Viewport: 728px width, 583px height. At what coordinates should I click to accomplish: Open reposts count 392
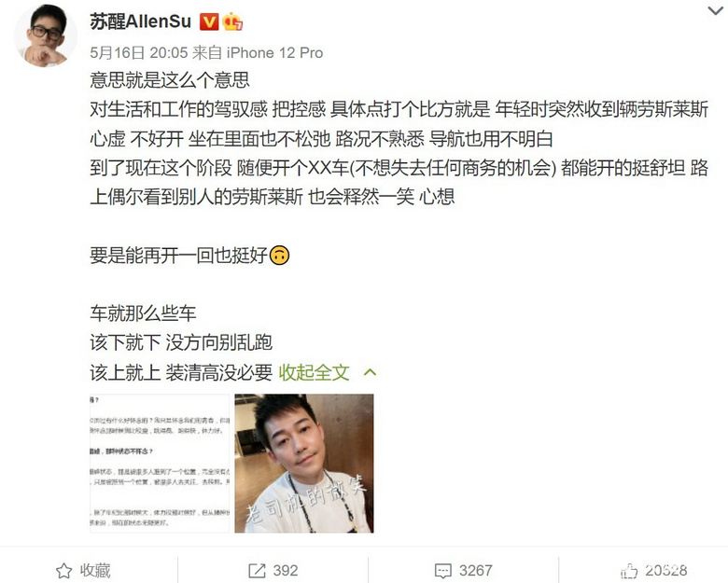[285, 571]
